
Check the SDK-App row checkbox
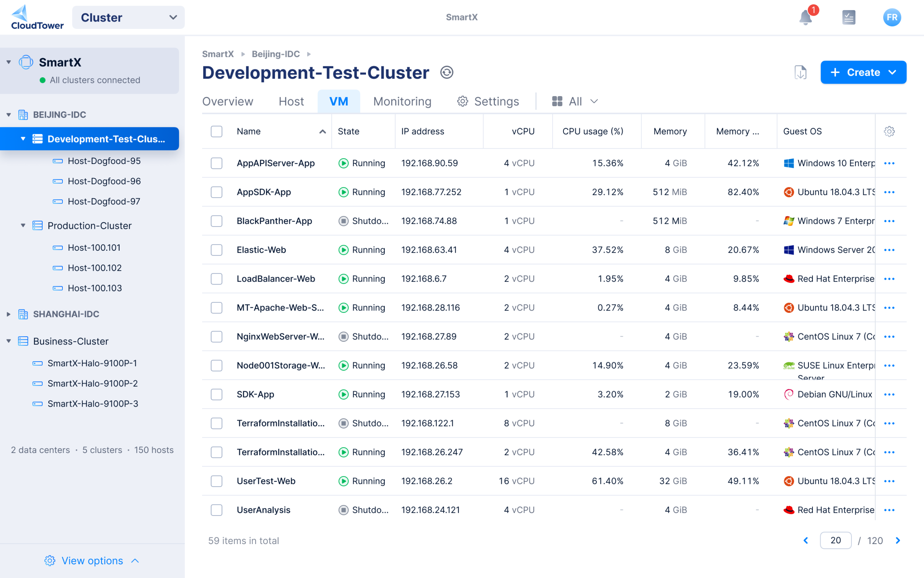click(217, 394)
